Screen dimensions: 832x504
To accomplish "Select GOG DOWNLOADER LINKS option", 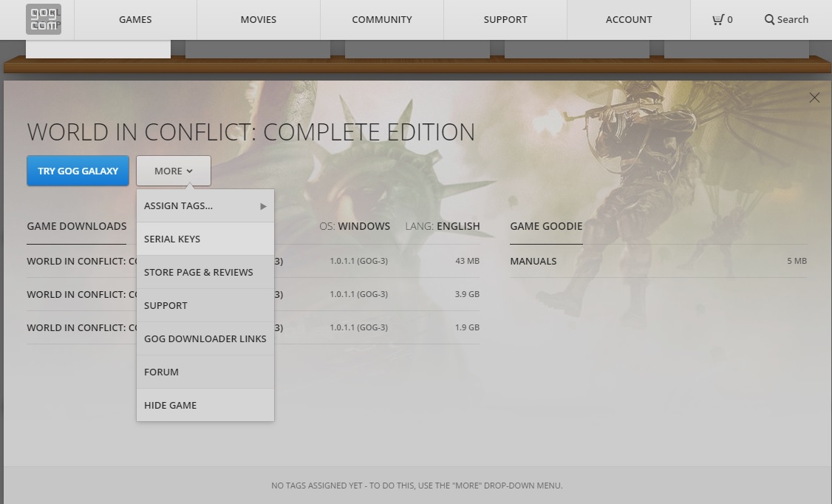I will coord(205,338).
